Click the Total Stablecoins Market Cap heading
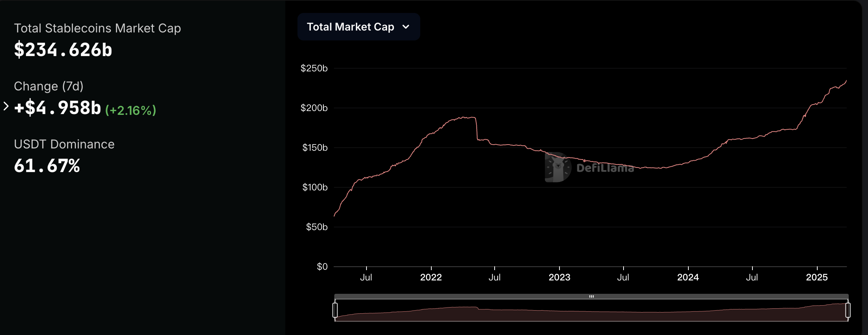868x335 pixels. click(97, 28)
